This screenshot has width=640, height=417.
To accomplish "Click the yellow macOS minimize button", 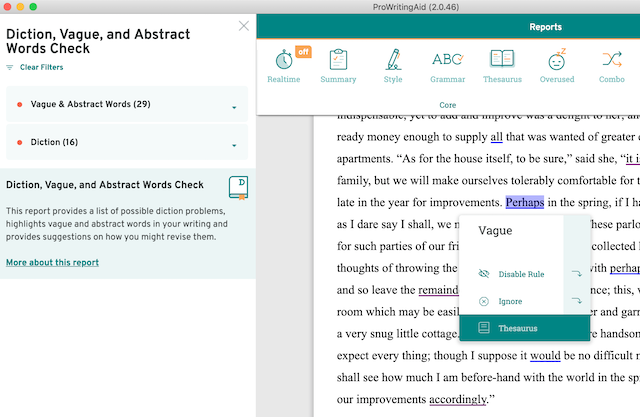I will point(20,7).
